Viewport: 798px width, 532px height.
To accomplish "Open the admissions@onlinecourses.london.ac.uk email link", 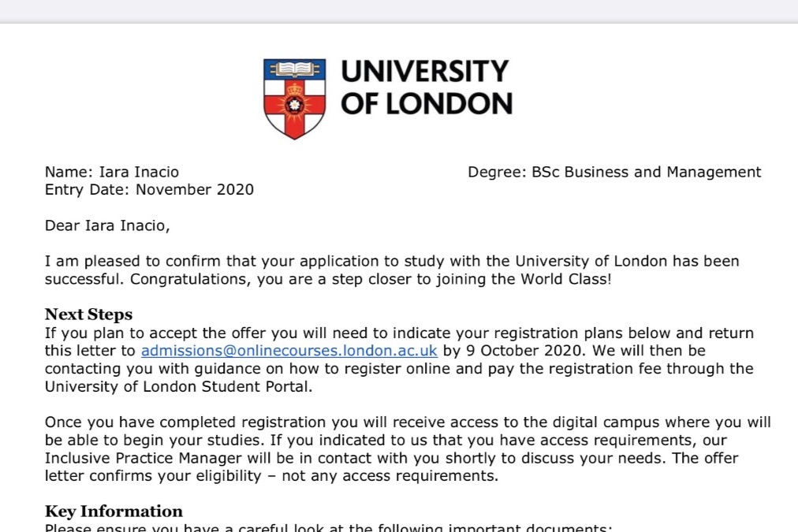I will (289, 351).
